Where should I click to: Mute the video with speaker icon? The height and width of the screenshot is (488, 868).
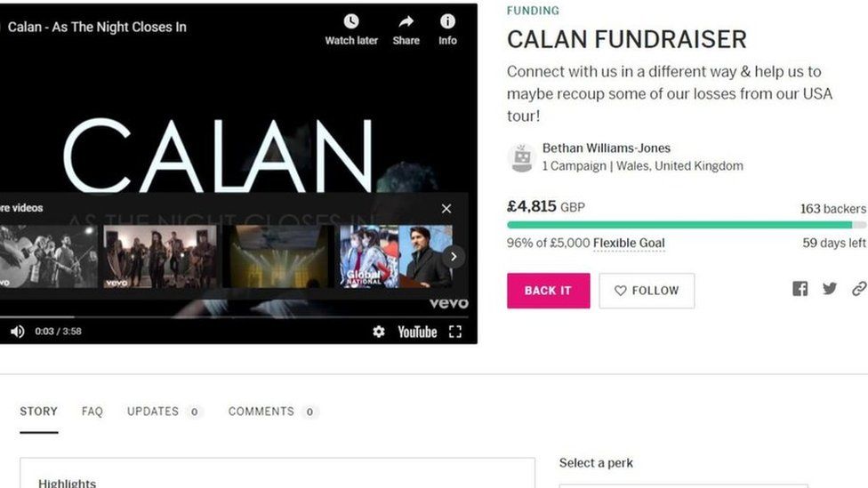(x=17, y=332)
